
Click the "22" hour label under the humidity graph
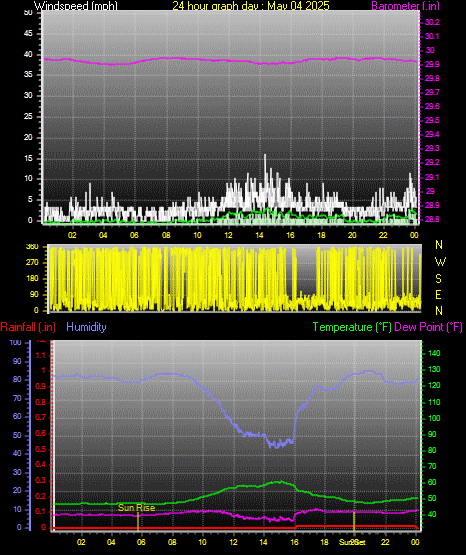385,542
